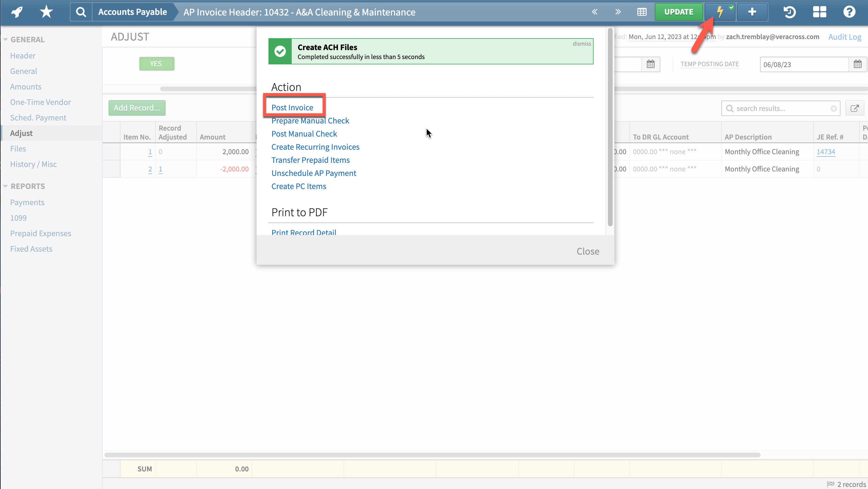Open search using the magnifier icon
868x489 pixels.
(81, 12)
